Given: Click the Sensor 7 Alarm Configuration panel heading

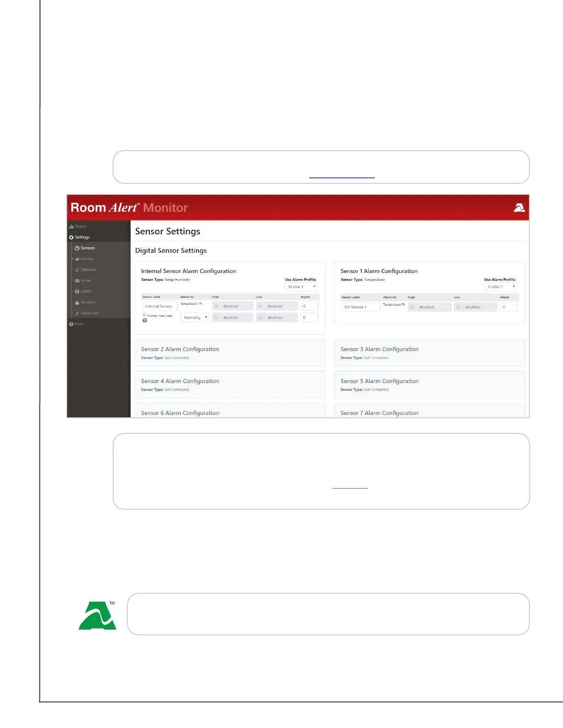Looking at the screenshot, I should 379,413.
